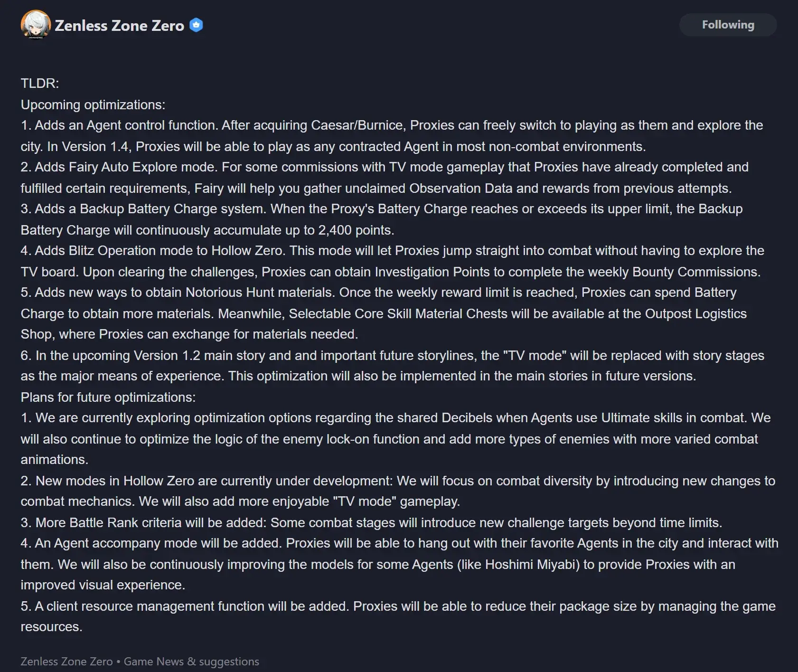
Task: Click the "Plans for future optimizations:" heading
Action: point(108,397)
